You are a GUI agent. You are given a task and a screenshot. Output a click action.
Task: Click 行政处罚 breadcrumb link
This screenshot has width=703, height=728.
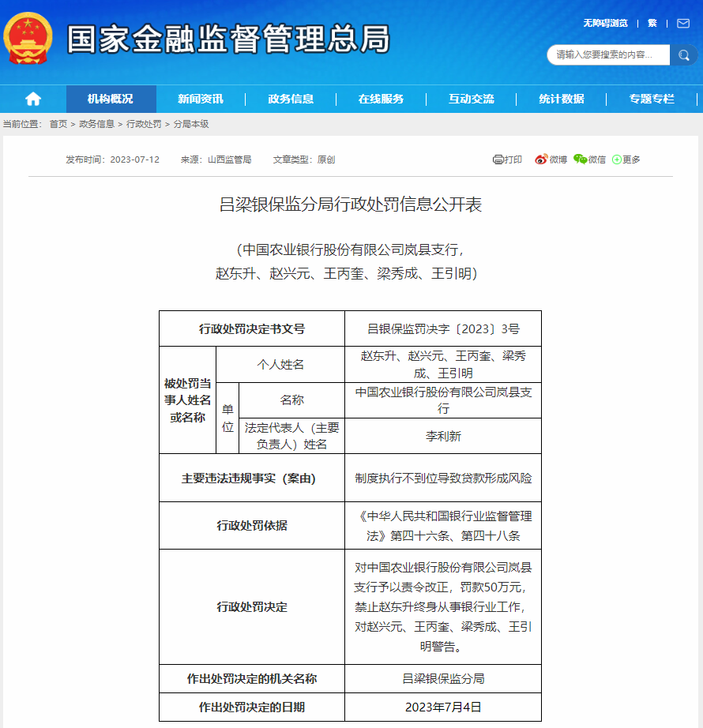144,125
